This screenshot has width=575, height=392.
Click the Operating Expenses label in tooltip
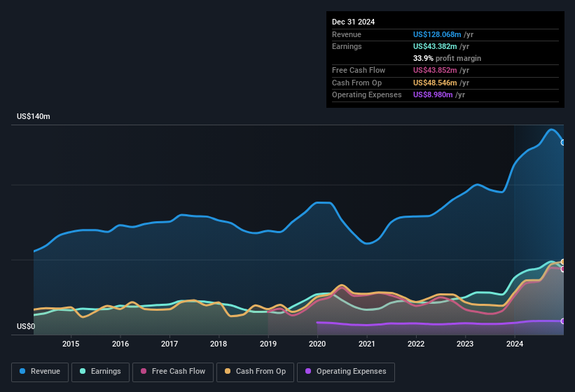click(367, 94)
